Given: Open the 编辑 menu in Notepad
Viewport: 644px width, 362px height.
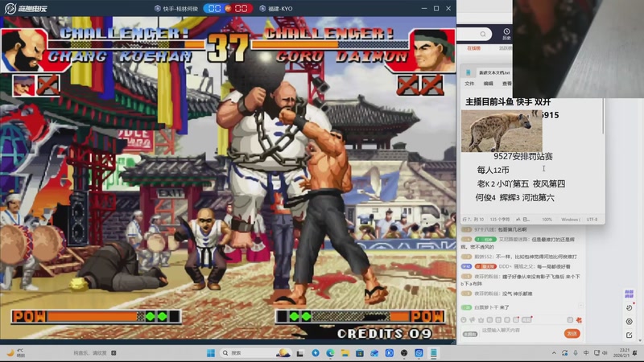Looking at the screenshot, I should (488, 84).
